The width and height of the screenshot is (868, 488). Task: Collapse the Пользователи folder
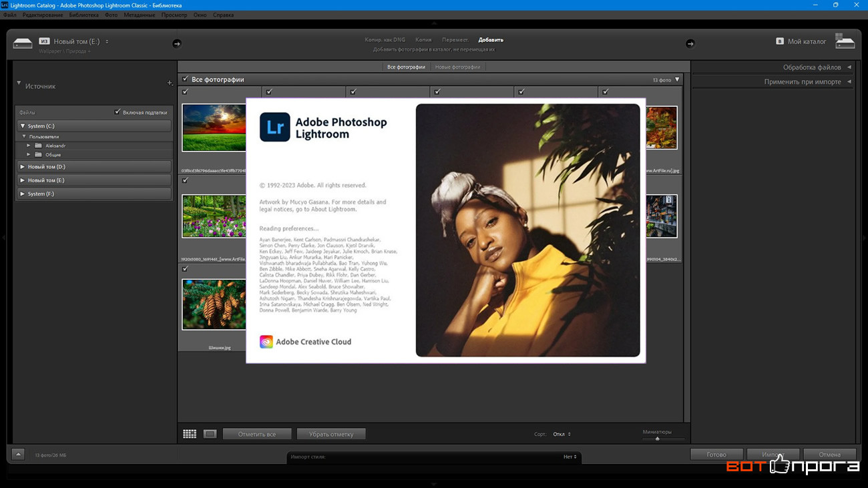coord(24,137)
